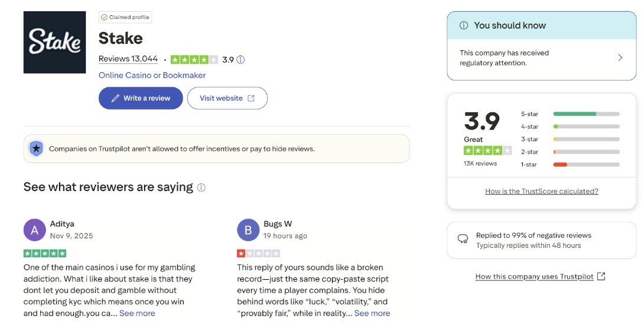
Task: Click Bugs W's avatar icon
Action: click(248, 230)
